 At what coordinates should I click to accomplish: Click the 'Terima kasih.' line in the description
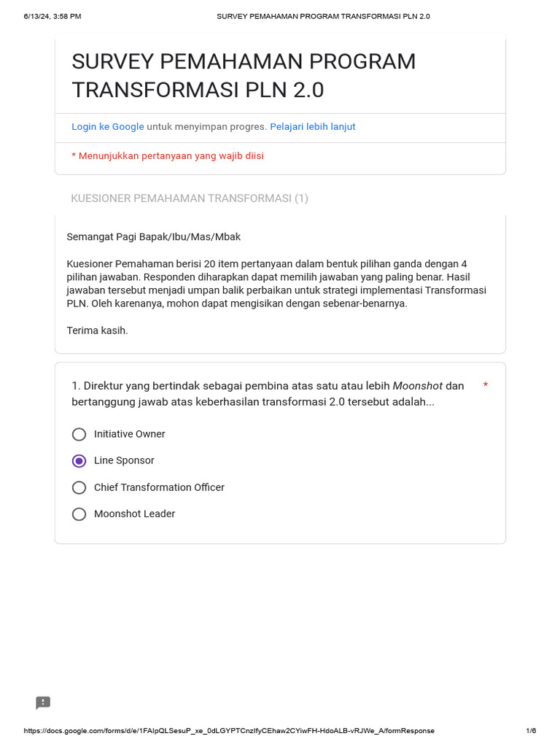point(98,330)
